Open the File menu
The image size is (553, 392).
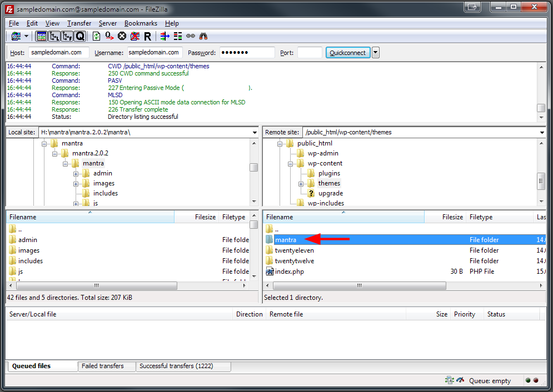(x=14, y=23)
